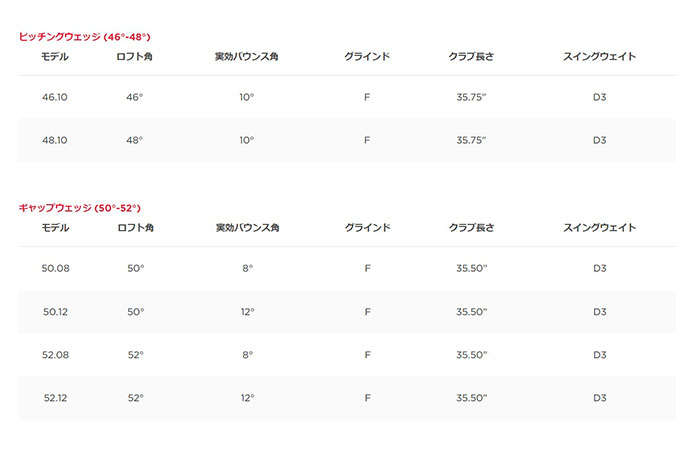Select the 46.10 model cell
Image resolution: width=700 pixels, height=450 pixels.
click(x=54, y=97)
